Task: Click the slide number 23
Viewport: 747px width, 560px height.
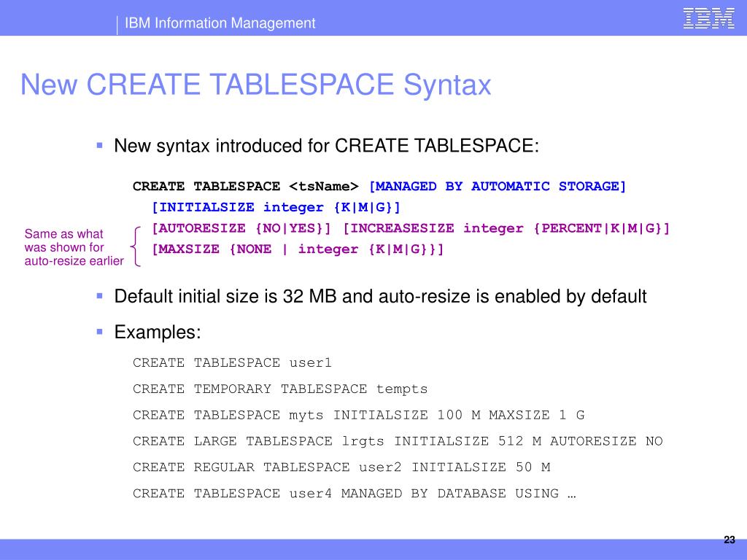Action: coord(729,540)
